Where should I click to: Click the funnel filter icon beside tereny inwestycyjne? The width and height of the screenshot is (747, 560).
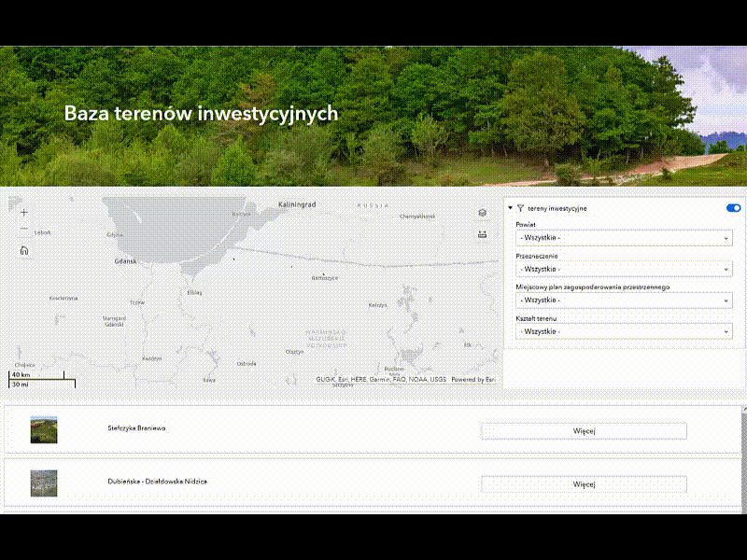click(520, 208)
